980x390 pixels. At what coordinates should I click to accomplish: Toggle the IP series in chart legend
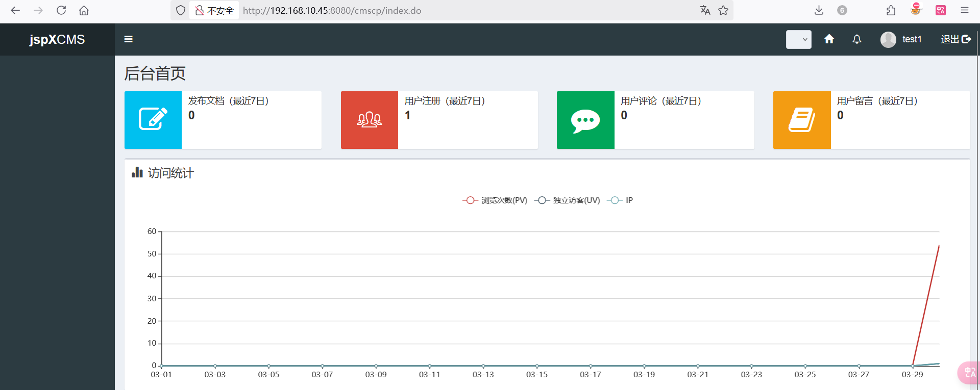click(x=620, y=200)
